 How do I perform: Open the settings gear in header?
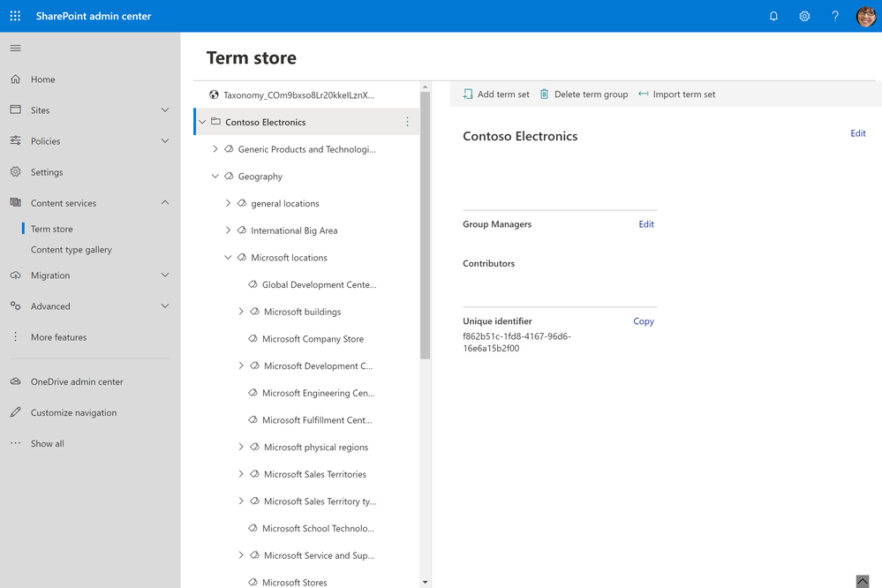(804, 16)
